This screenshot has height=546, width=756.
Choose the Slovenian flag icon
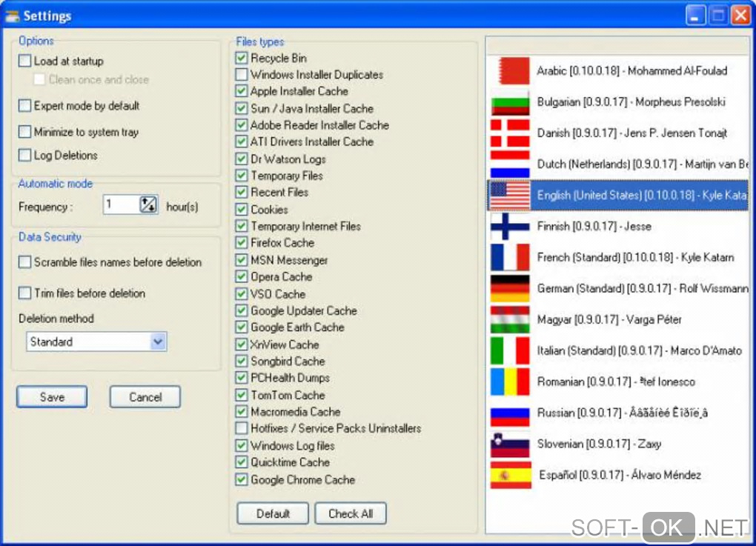510,444
